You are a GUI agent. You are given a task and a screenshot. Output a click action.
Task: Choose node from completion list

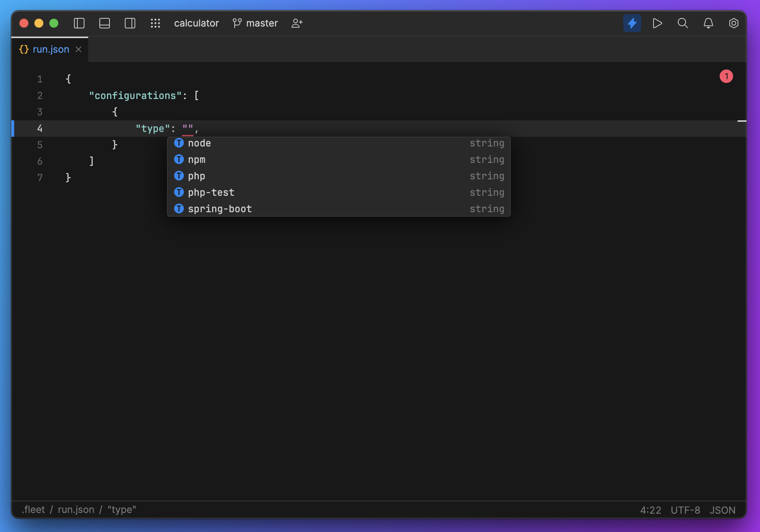[x=200, y=143]
